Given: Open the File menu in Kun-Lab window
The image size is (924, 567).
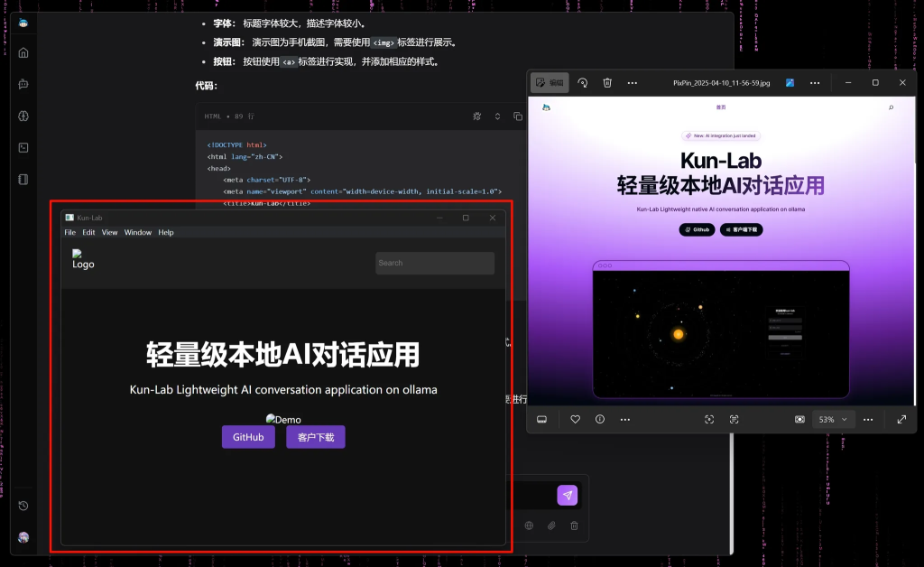Looking at the screenshot, I should pyautogui.click(x=70, y=232).
